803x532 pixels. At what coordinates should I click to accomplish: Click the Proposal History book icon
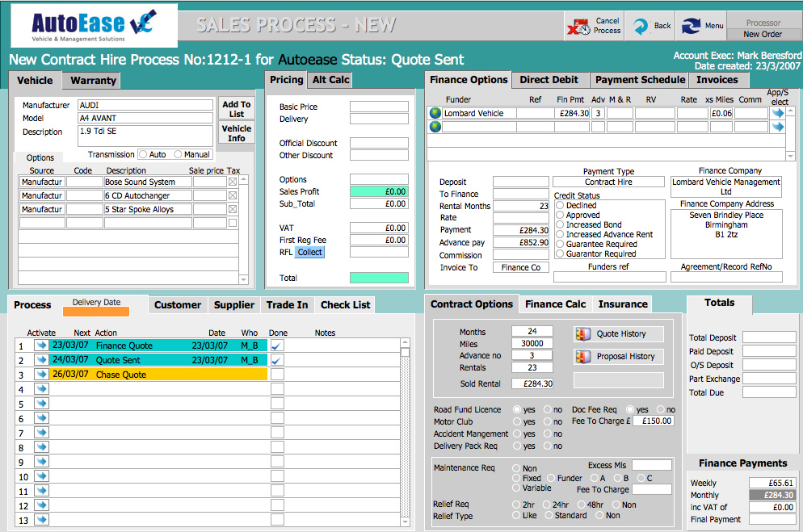pos(582,357)
